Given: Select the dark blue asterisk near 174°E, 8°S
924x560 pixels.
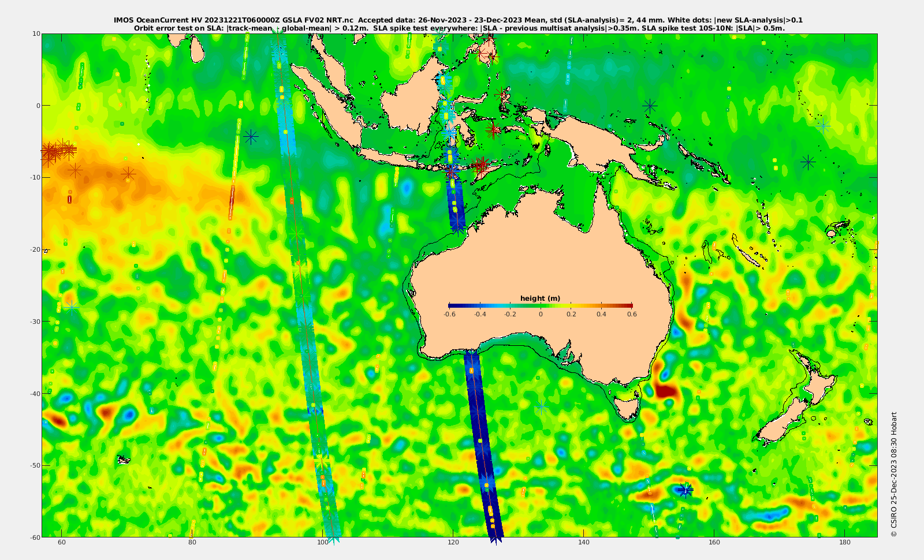Looking at the screenshot, I should (808, 162).
